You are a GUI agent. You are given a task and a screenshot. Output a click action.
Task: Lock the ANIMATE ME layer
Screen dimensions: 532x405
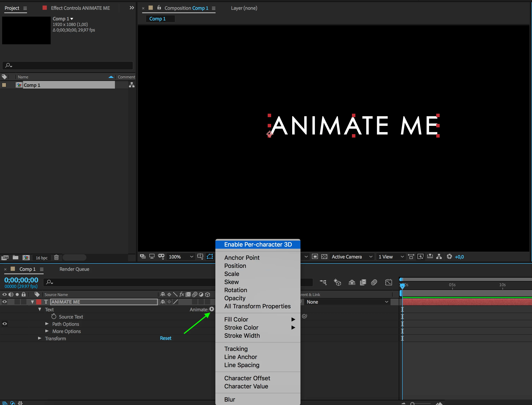coord(24,302)
